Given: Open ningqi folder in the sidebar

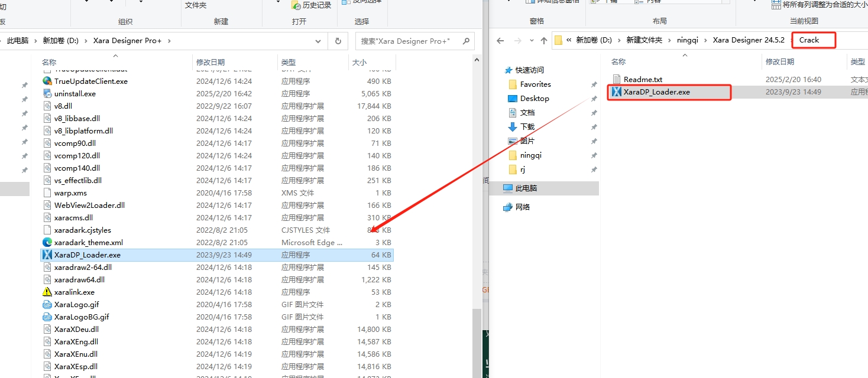Looking at the screenshot, I should (531, 155).
